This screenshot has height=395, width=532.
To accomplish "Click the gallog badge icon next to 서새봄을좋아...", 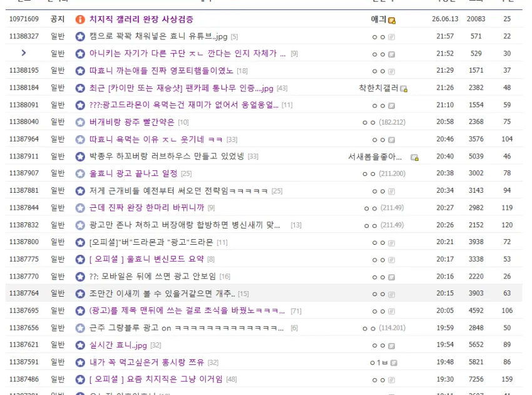I will 414,158.
